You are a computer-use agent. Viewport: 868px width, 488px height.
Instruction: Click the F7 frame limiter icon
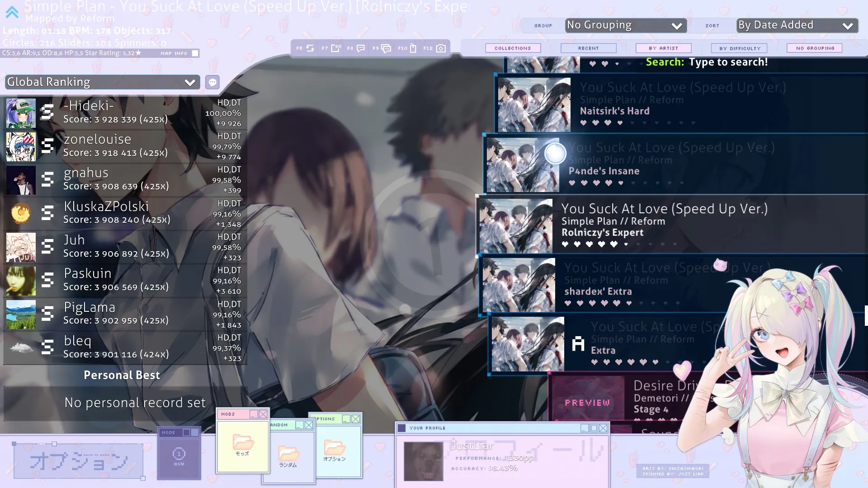point(335,48)
